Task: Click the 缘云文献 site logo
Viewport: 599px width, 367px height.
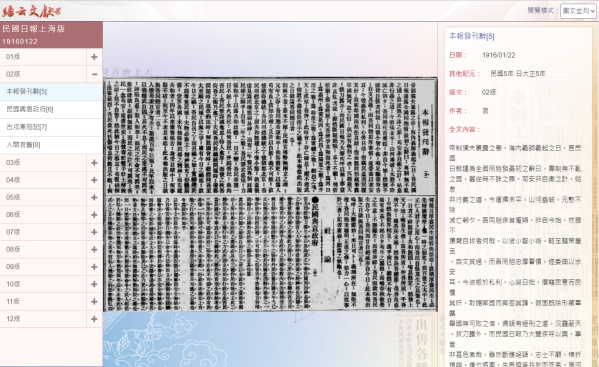Action: (31, 11)
